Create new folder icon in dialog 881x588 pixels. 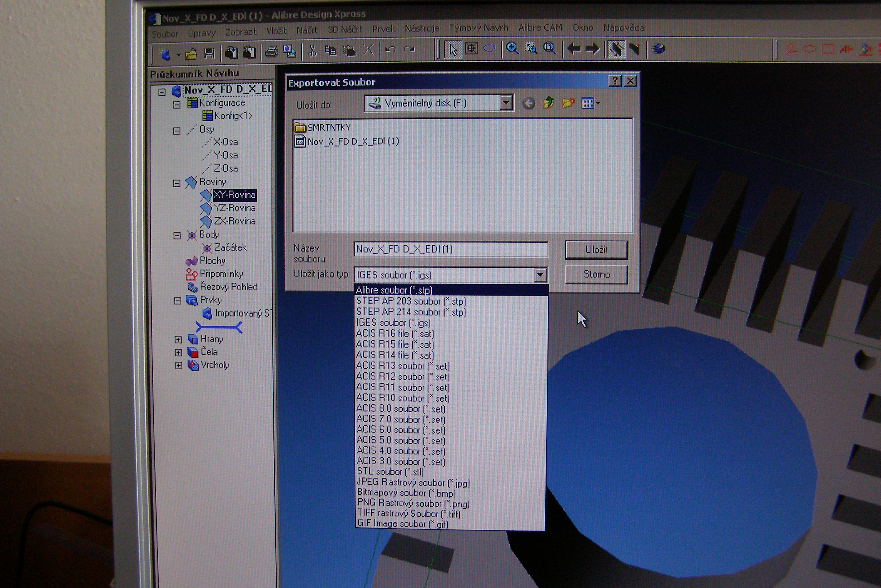pyautogui.click(x=568, y=103)
